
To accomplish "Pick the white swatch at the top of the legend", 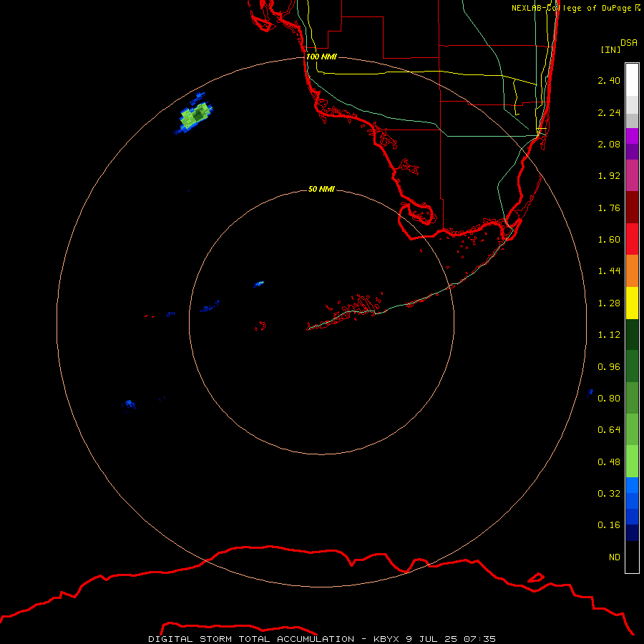I will tap(632, 80).
